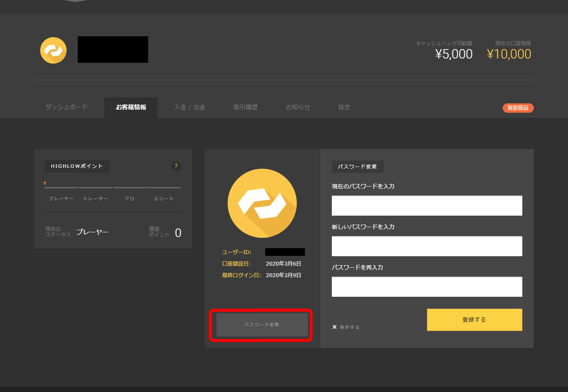Click the 口座開設日 date 2020年3月6日

click(x=284, y=264)
